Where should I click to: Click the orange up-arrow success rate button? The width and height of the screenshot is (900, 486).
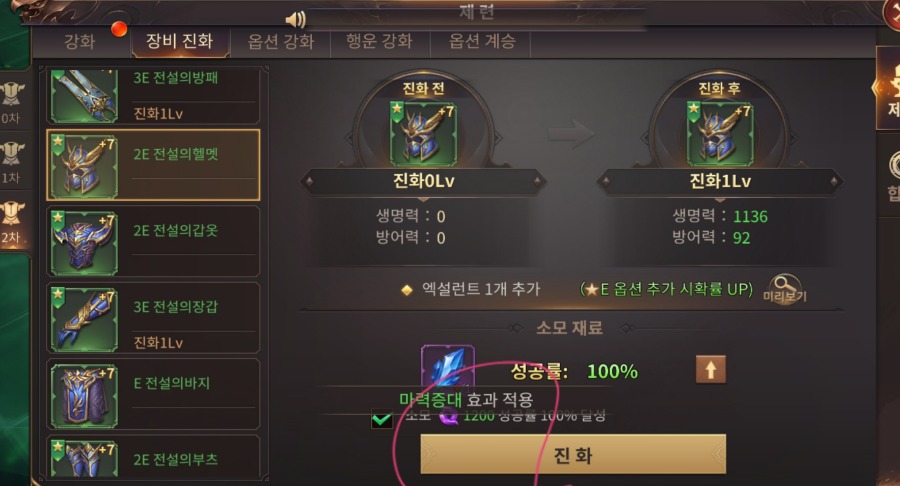click(711, 370)
